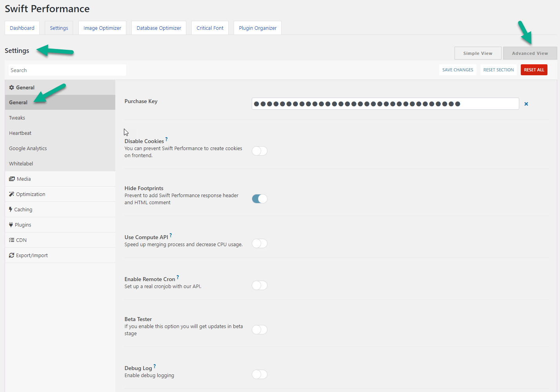Toggle the Disable Cookies switch
This screenshot has height=392, width=560.
tap(260, 151)
